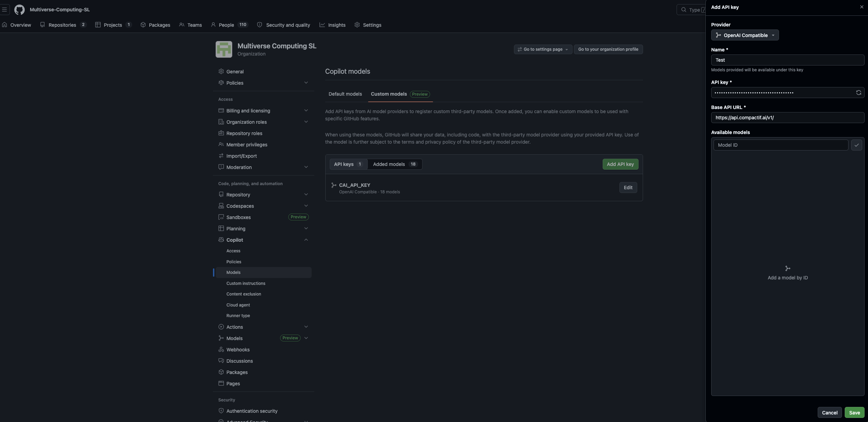868x422 pixels.
Task: Open Packages settings in sidebar
Action: click(263, 372)
